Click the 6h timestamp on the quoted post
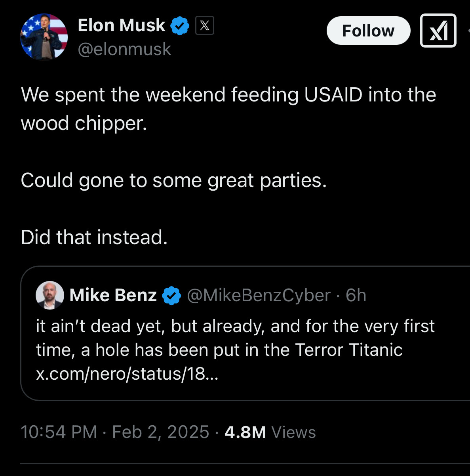This screenshot has height=476, width=470. pos(356,295)
